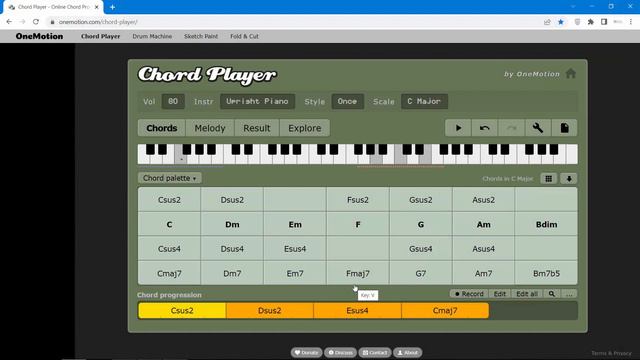Open Terms & Privacy link
The height and width of the screenshot is (360, 640).
[x=611, y=353]
